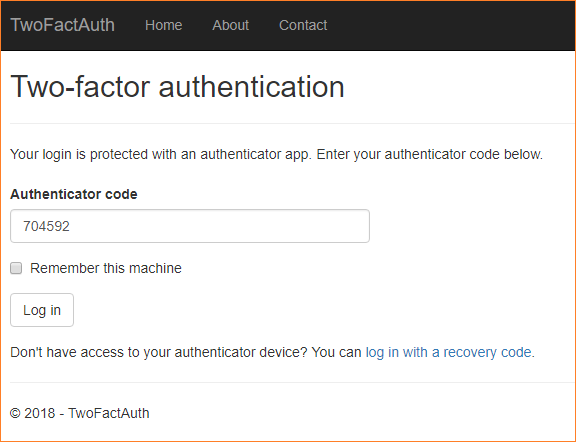Click empty dark navbar area right of Contact

[452, 25]
